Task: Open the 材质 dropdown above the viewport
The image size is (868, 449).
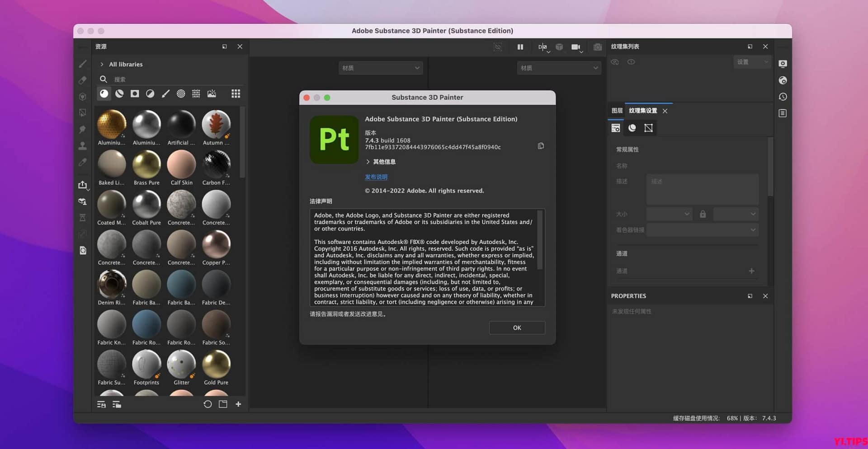Action: click(380, 68)
